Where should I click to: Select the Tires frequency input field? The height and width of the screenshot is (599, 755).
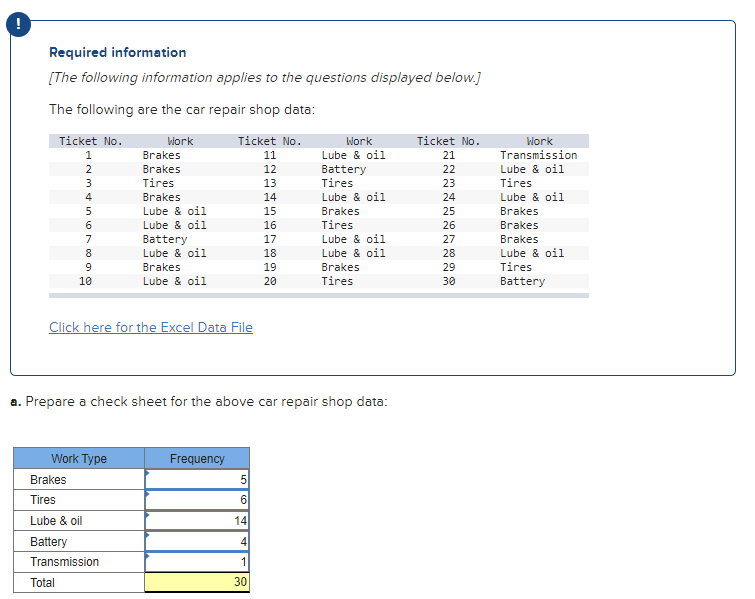197,500
